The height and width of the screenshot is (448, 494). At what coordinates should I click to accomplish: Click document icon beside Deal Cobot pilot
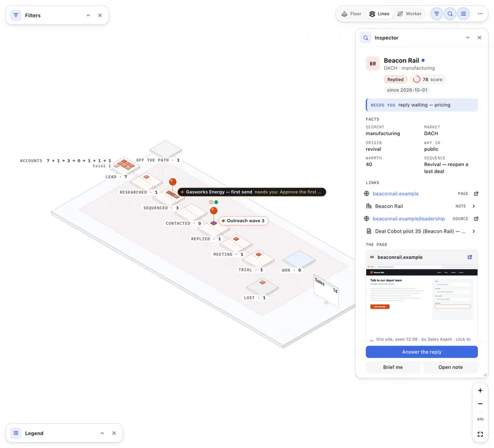coord(369,231)
